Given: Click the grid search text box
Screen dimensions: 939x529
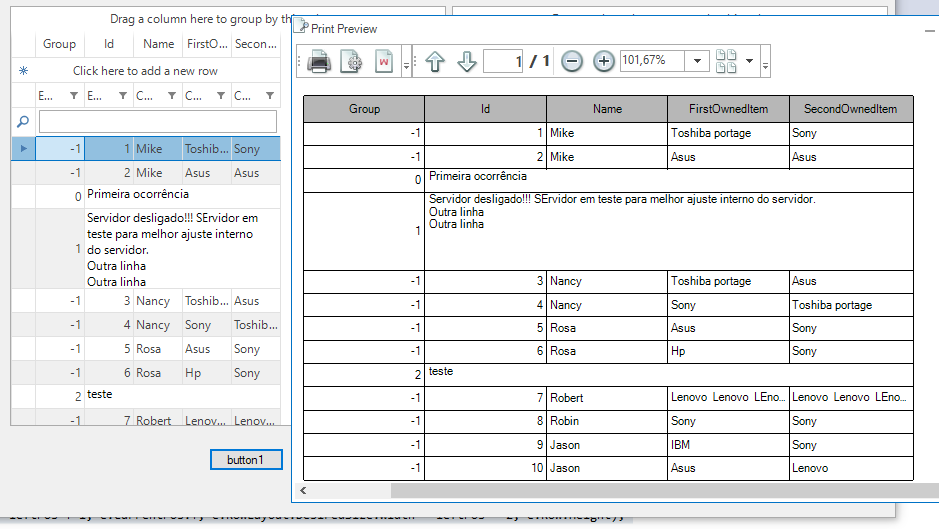Looking at the screenshot, I should 157,122.
